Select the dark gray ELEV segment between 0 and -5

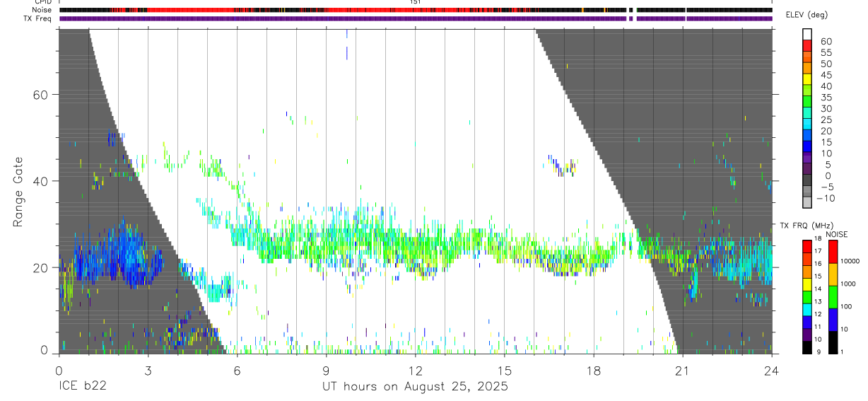pos(807,181)
